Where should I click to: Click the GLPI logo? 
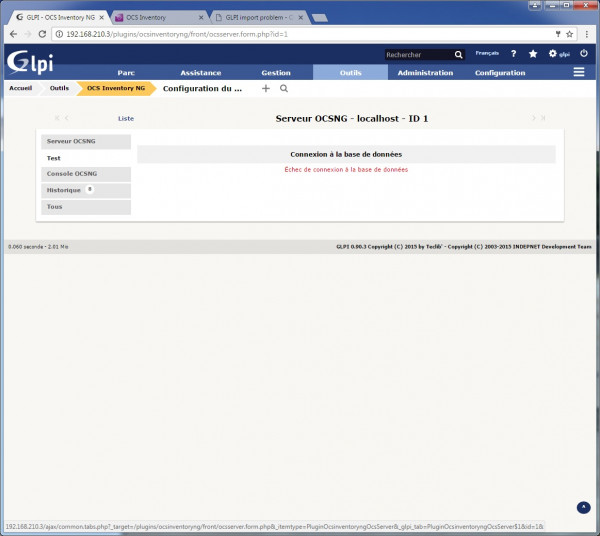tap(30, 62)
